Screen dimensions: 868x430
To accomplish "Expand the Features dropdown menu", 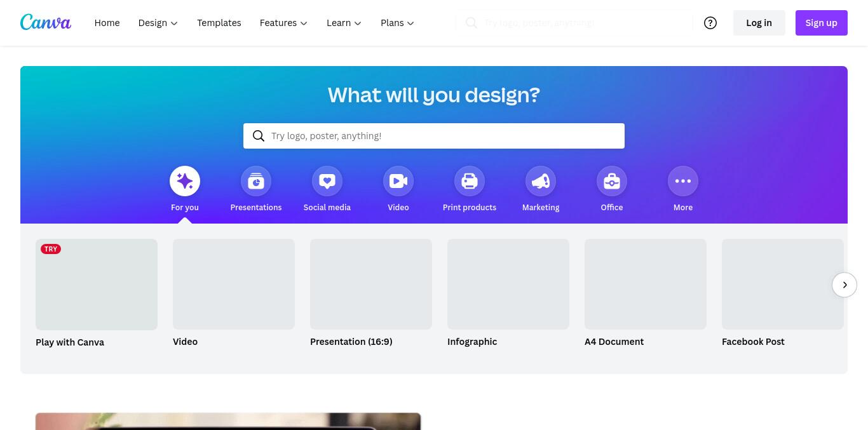I will [283, 23].
